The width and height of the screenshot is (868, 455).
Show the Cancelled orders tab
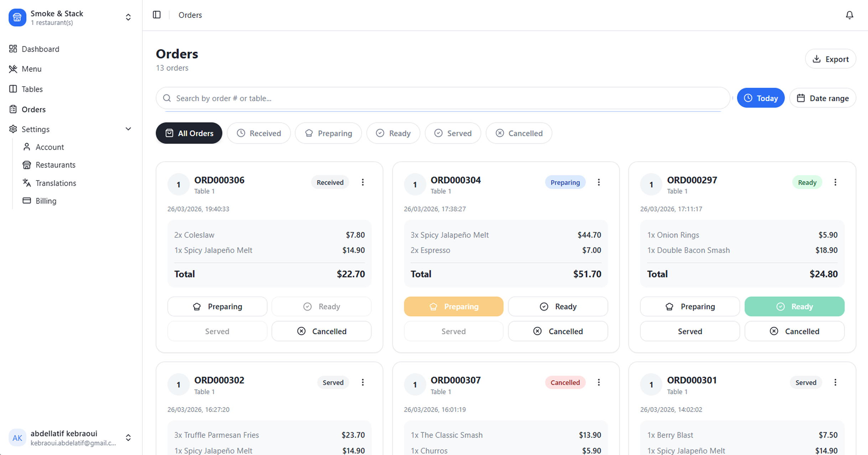click(519, 133)
